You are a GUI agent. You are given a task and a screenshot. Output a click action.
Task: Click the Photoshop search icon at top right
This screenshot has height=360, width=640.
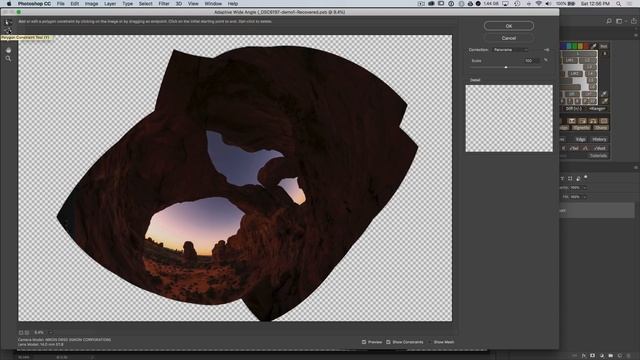pos(609,21)
